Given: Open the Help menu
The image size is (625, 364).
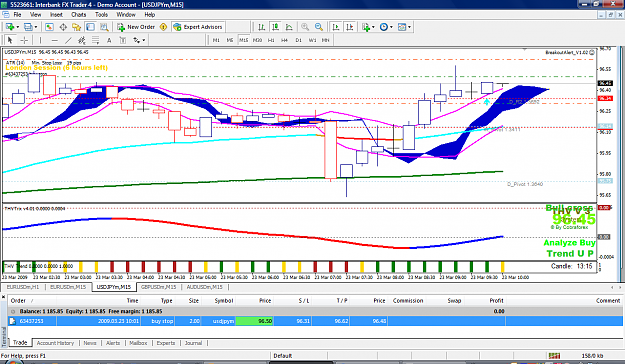Looking at the screenshot, I should pos(149,15).
